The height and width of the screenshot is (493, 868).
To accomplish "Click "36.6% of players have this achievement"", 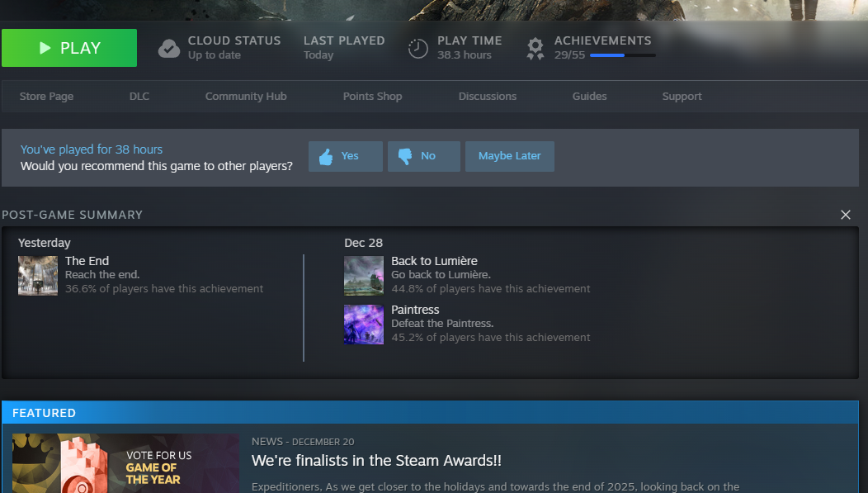I will [x=164, y=288].
